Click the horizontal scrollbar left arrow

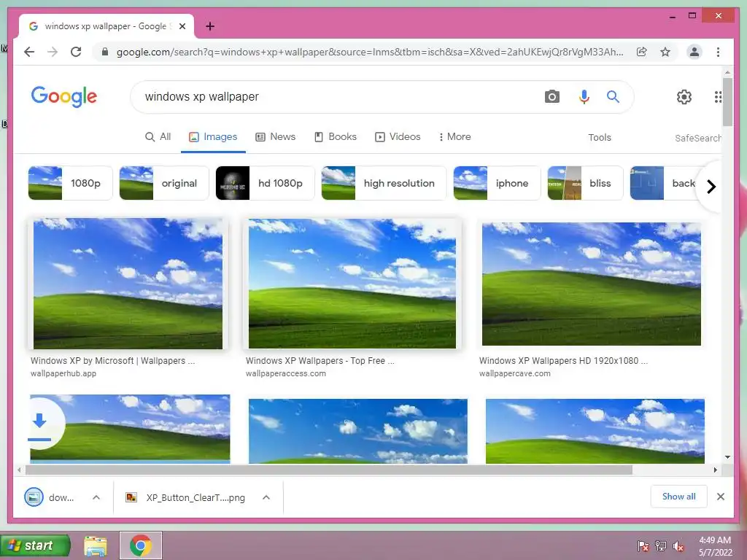(18, 470)
